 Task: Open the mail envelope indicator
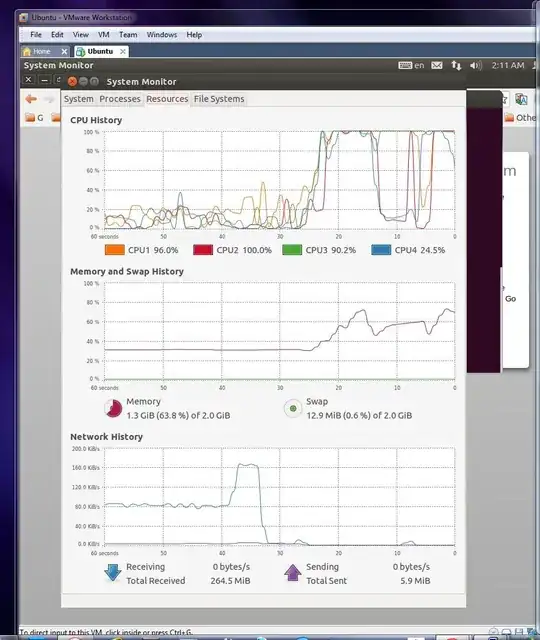click(437, 65)
